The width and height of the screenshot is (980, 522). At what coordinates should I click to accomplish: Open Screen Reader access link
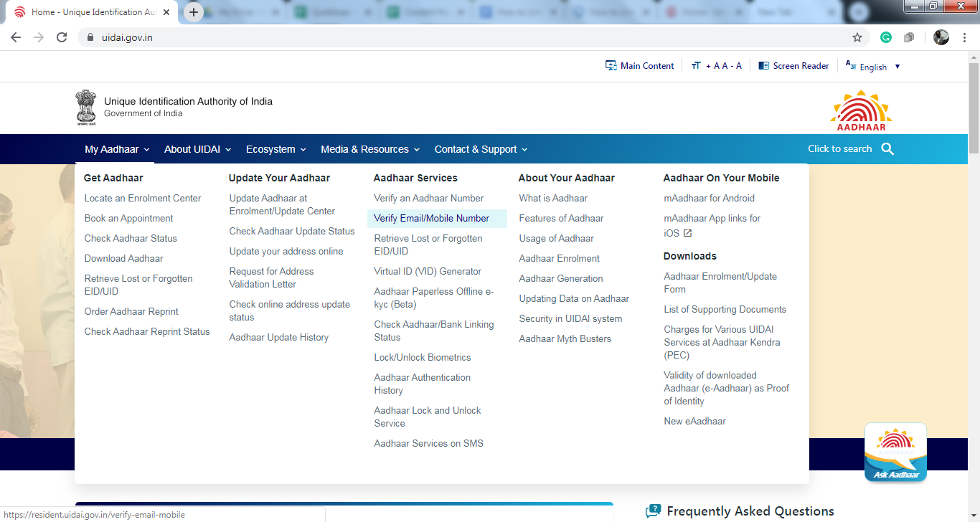tap(793, 66)
